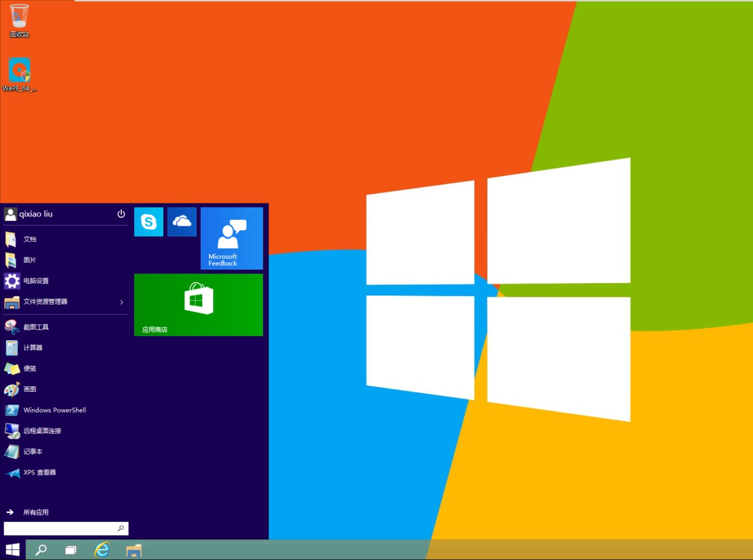
Task: Open the Skype tile
Action: 149,222
